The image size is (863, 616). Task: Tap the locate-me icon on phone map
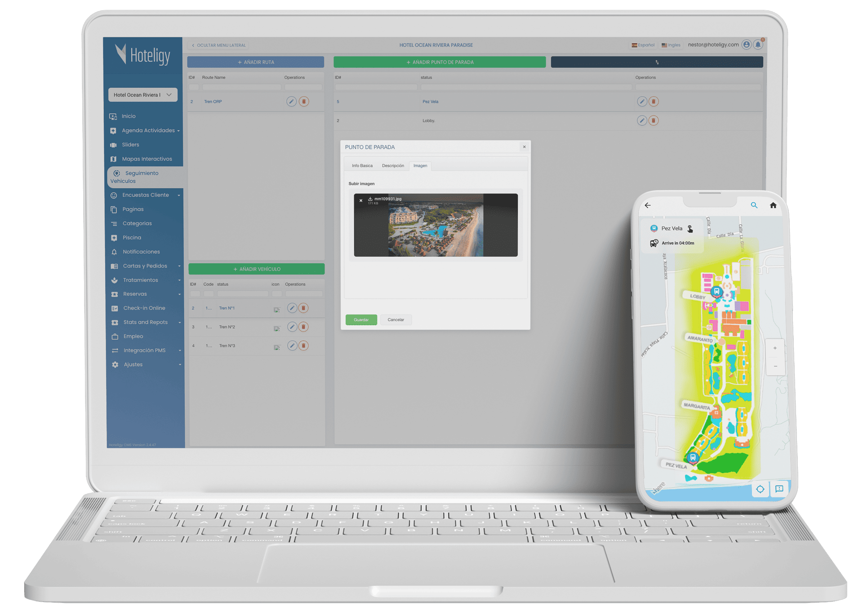coord(760,489)
